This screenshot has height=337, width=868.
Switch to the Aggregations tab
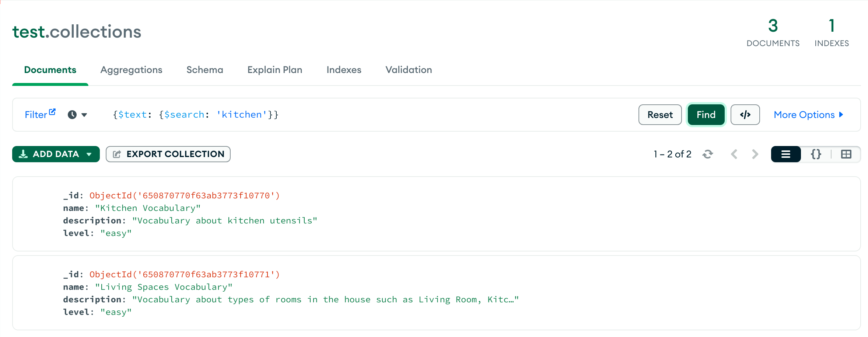pos(131,70)
